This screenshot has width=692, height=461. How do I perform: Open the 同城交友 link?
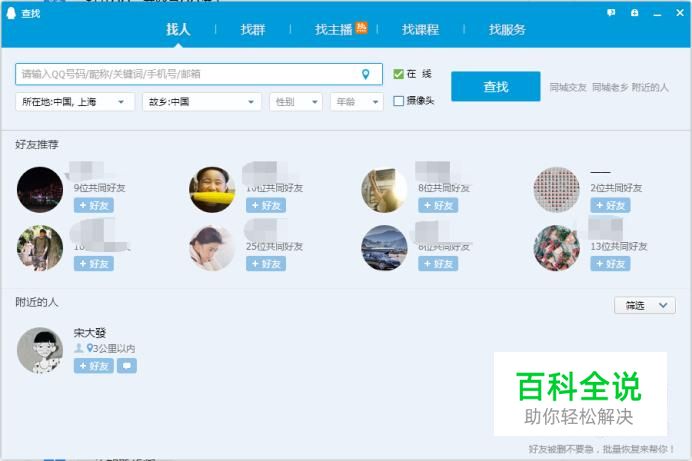[x=568, y=87]
